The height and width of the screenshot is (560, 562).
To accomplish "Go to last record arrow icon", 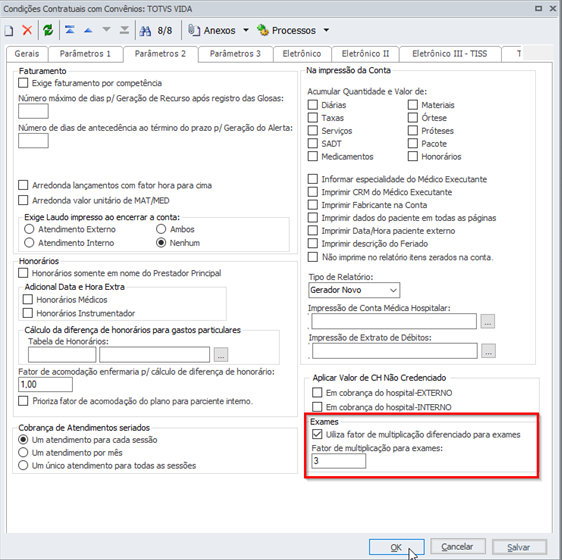I will pos(124,30).
